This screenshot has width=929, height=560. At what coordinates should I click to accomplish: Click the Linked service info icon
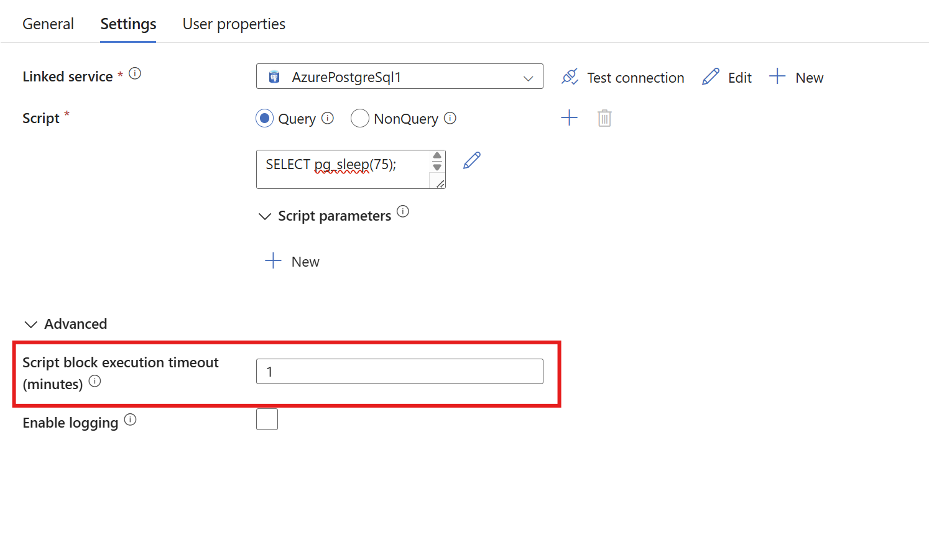[135, 74]
